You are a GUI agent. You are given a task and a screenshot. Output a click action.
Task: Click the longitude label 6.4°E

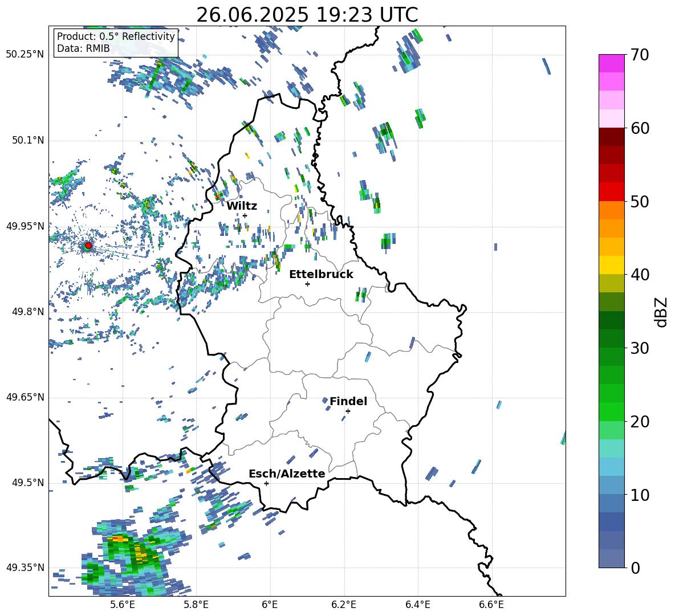(417, 605)
